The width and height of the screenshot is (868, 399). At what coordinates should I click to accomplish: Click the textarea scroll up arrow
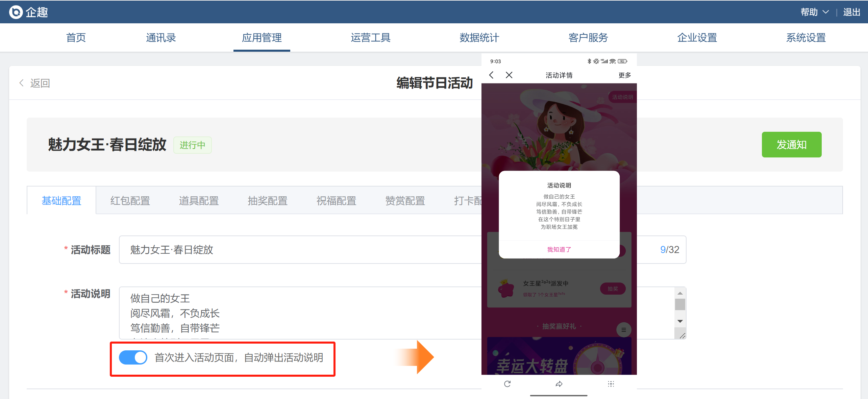[x=680, y=293]
